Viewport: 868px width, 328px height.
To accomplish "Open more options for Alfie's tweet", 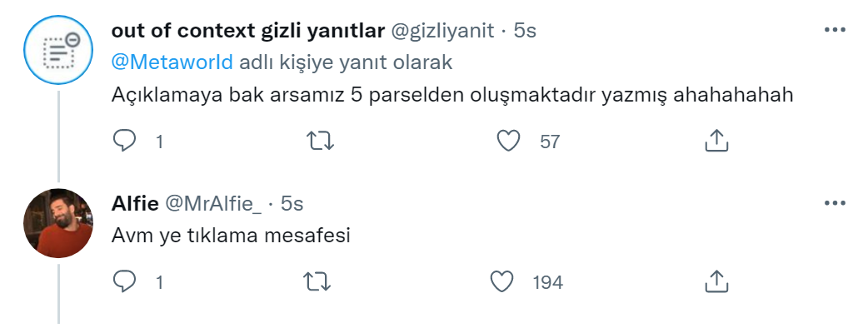I will (x=835, y=204).
